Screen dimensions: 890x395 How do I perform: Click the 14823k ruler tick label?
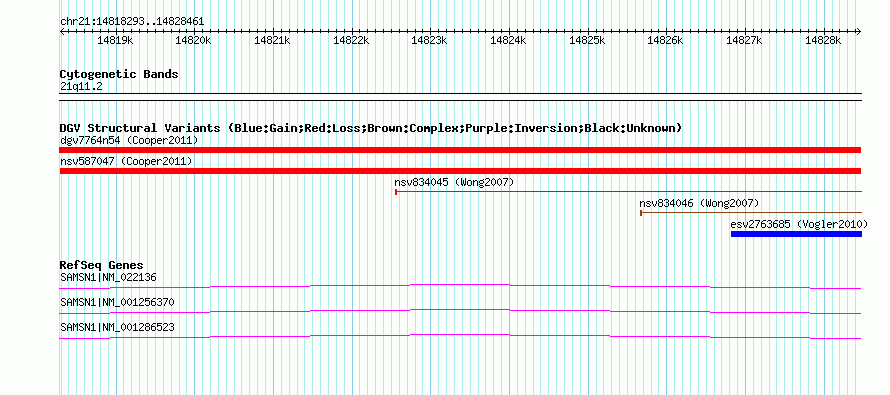430,40
